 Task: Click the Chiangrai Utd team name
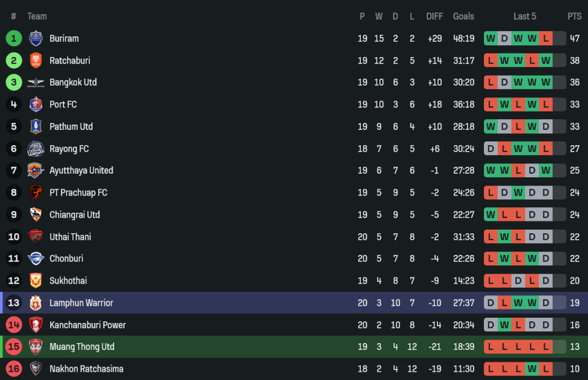pos(75,215)
